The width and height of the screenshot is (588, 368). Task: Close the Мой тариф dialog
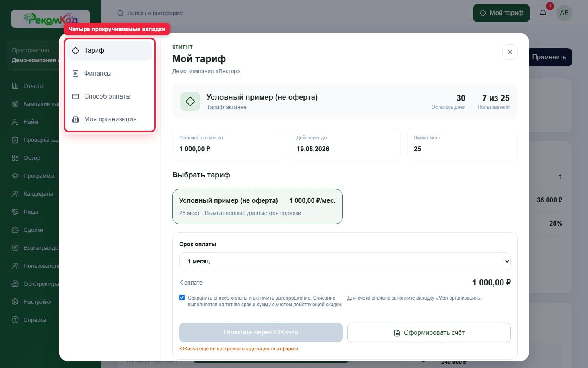[x=510, y=52]
